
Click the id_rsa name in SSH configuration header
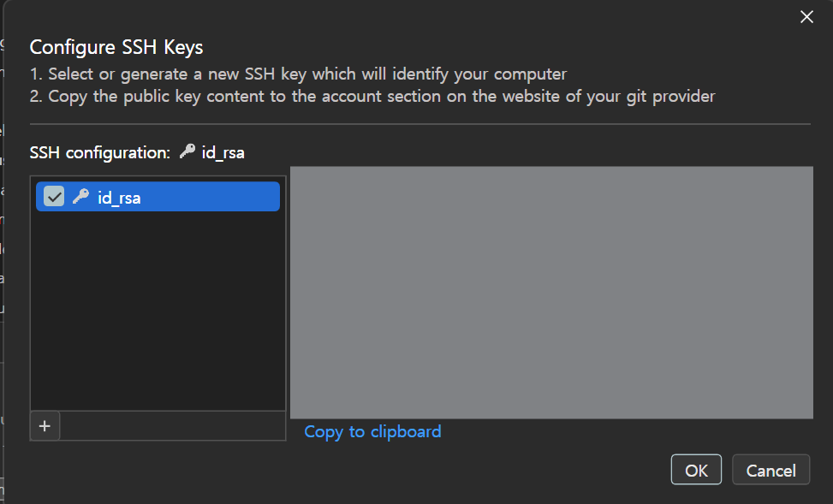click(x=223, y=153)
